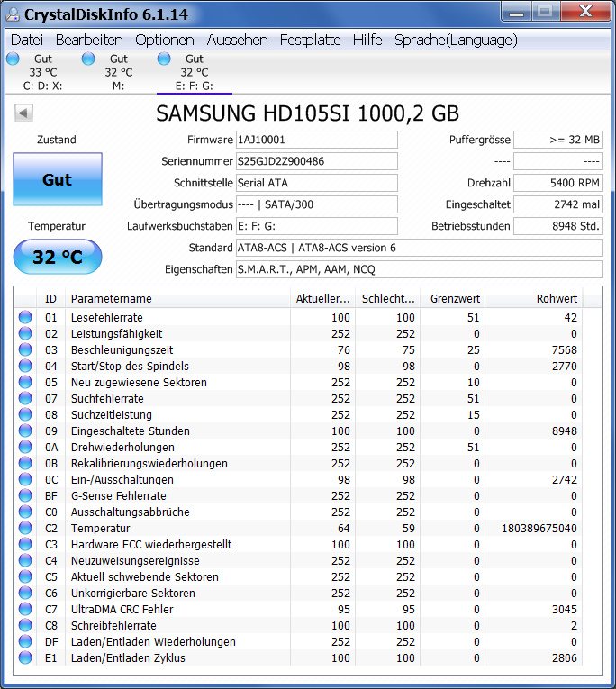This screenshot has width=616, height=689.
Task: Click the Drehzahl value 5400 RPM
Action: 558,183
